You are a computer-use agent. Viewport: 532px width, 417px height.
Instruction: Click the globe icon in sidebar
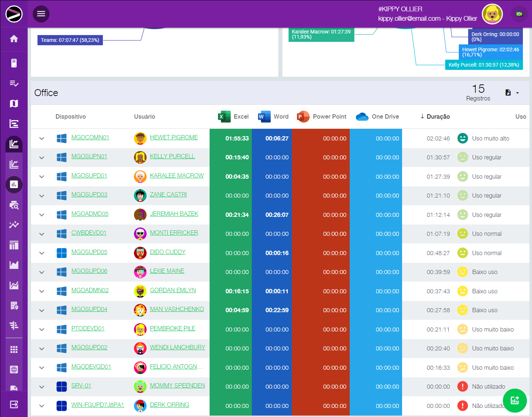click(14, 370)
